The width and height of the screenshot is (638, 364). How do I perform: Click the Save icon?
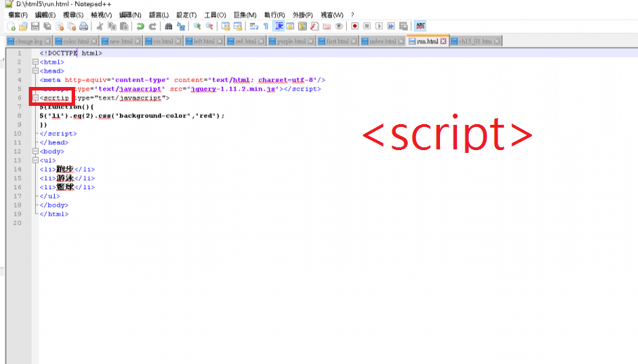point(35,27)
